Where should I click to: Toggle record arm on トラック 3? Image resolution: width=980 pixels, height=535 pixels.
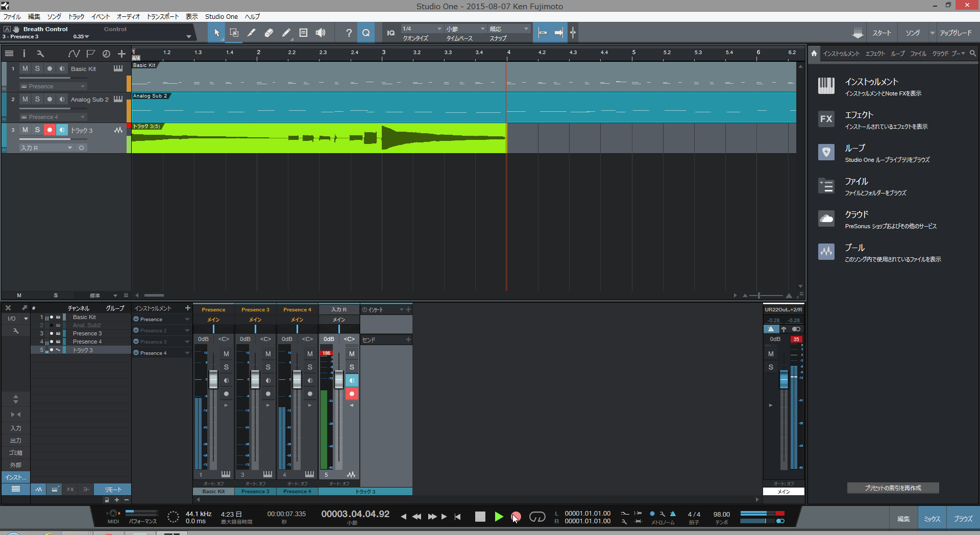click(50, 130)
